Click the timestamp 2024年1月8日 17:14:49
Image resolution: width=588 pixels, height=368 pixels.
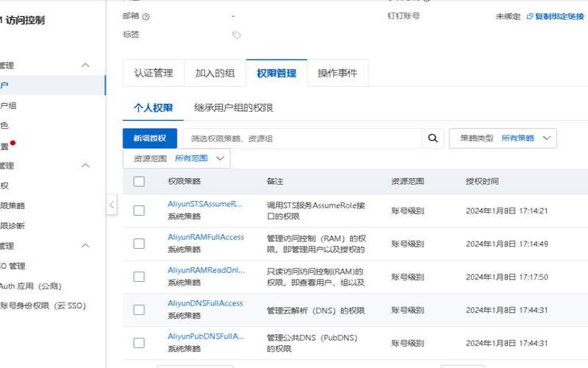[506, 244]
